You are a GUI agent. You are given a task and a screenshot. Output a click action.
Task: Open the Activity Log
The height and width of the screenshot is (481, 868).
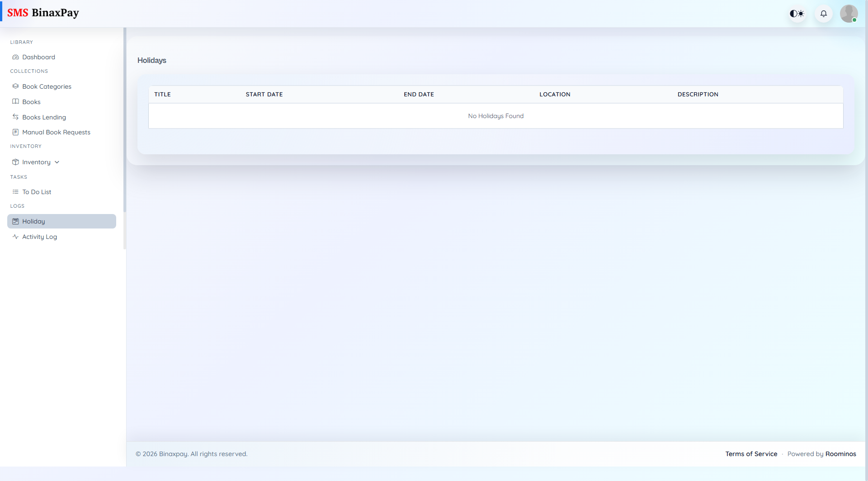click(x=39, y=236)
